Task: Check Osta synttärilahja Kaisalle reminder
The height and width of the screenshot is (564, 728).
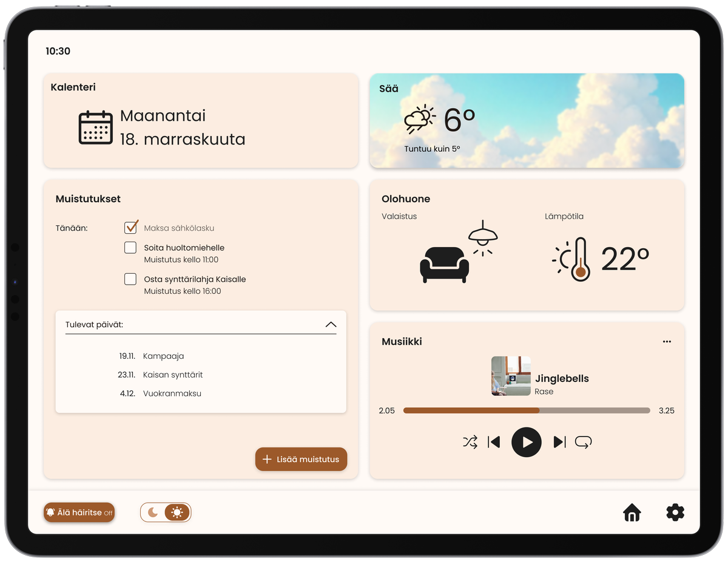Action: pyautogui.click(x=130, y=279)
